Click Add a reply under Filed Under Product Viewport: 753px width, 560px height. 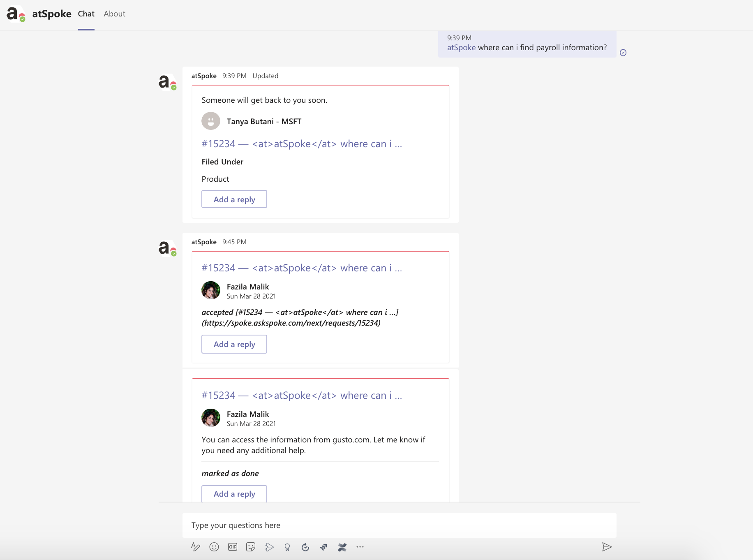pyautogui.click(x=234, y=199)
